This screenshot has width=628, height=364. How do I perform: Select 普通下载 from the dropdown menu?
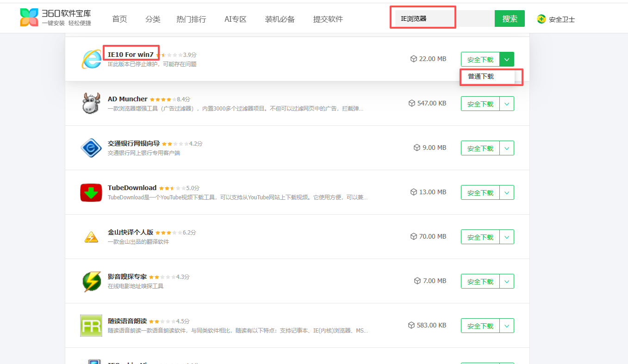pos(481,76)
